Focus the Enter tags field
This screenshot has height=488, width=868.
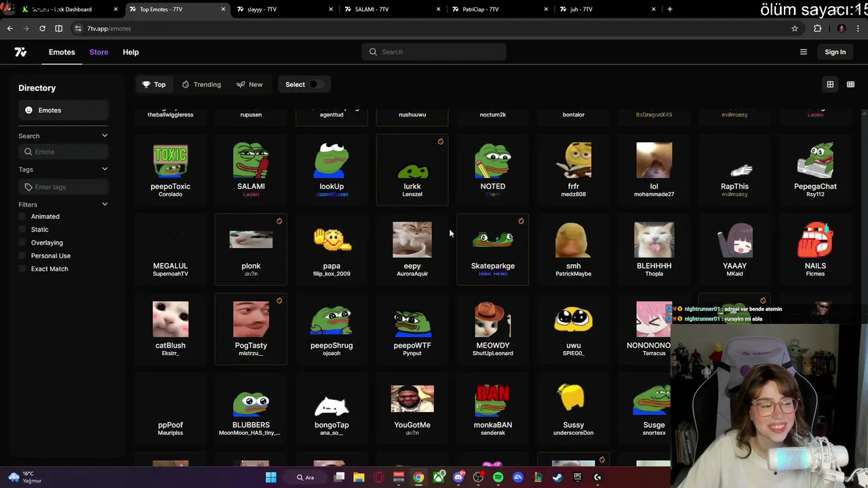[x=64, y=187]
